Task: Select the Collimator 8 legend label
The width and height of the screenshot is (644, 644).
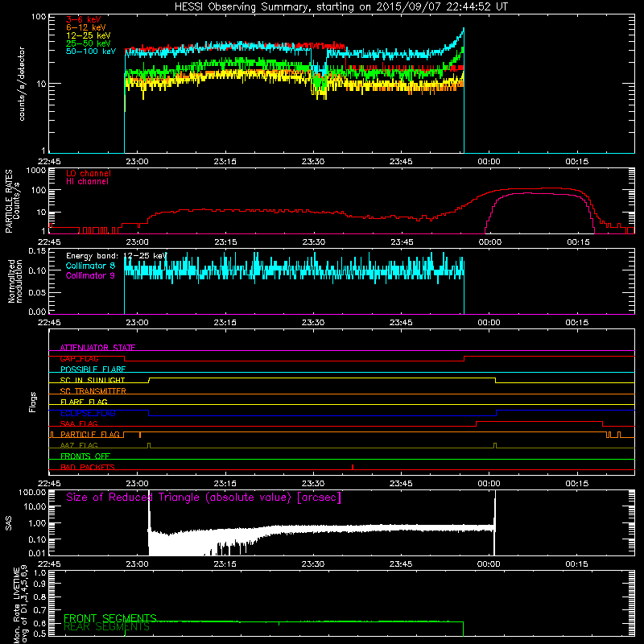Action: click(x=91, y=266)
